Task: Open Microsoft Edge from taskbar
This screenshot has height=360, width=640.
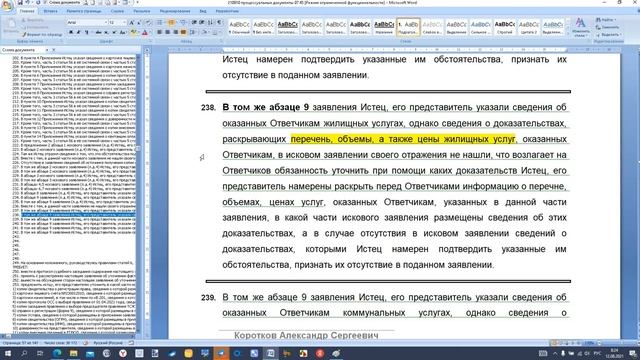Action: point(57,353)
